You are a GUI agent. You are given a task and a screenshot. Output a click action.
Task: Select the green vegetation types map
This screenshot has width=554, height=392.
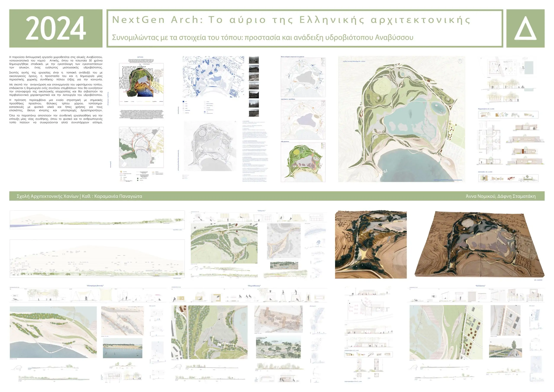303,162
